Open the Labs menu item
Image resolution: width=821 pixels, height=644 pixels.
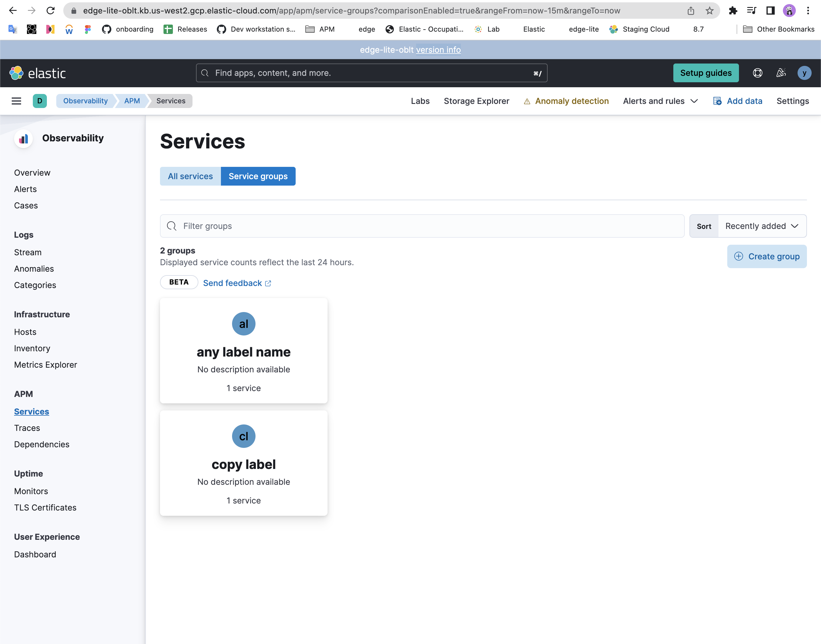pos(420,101)
